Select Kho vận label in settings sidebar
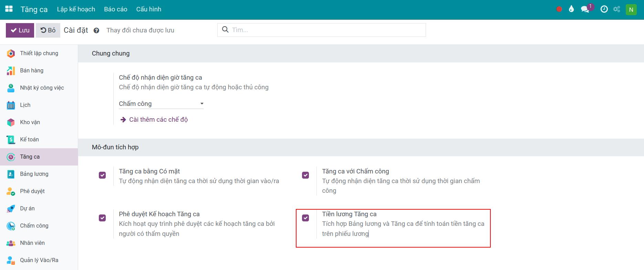Screen dimensions: 644x270 [x=30, y=122]
